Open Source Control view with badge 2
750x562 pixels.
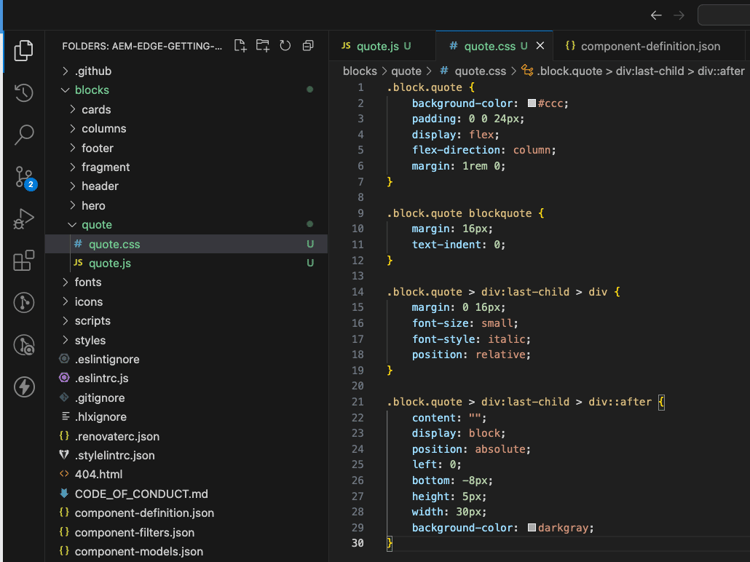[x=24, y=177]
